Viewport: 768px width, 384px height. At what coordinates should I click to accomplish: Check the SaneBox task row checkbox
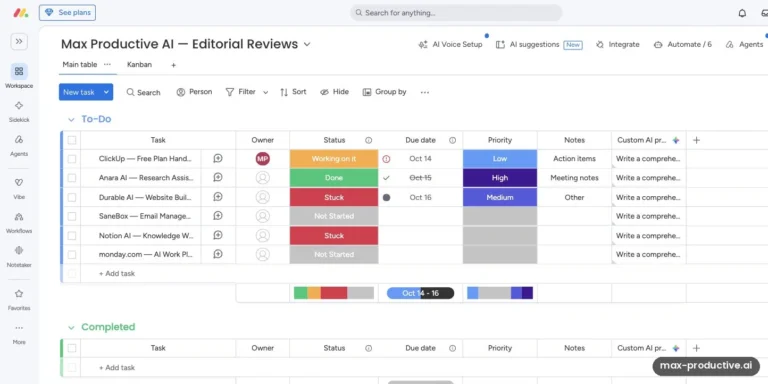[72, 216]
